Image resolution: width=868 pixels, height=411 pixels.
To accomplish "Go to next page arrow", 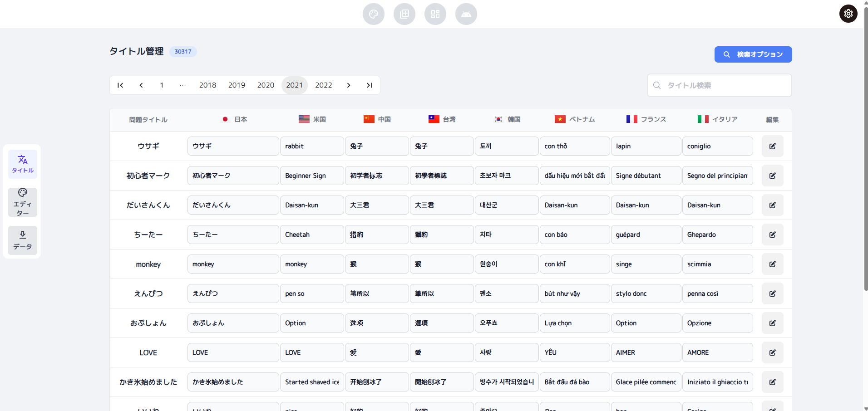I will pos(349,85).
